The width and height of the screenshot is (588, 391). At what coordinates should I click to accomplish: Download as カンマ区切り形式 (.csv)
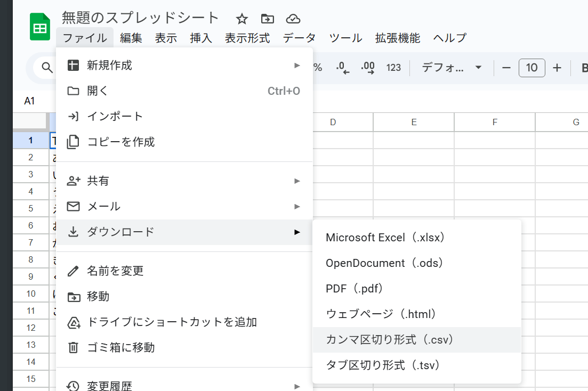pos(417,340)
